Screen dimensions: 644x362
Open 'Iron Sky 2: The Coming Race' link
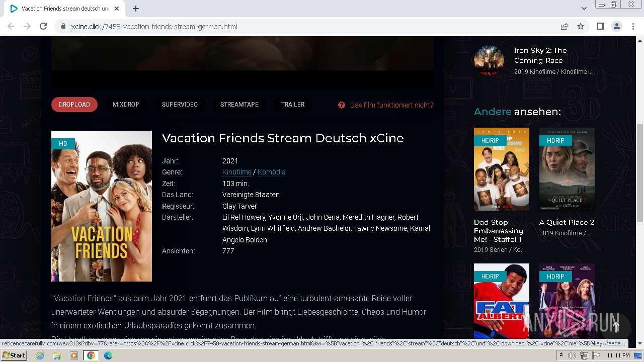click(x=540, y=55)
